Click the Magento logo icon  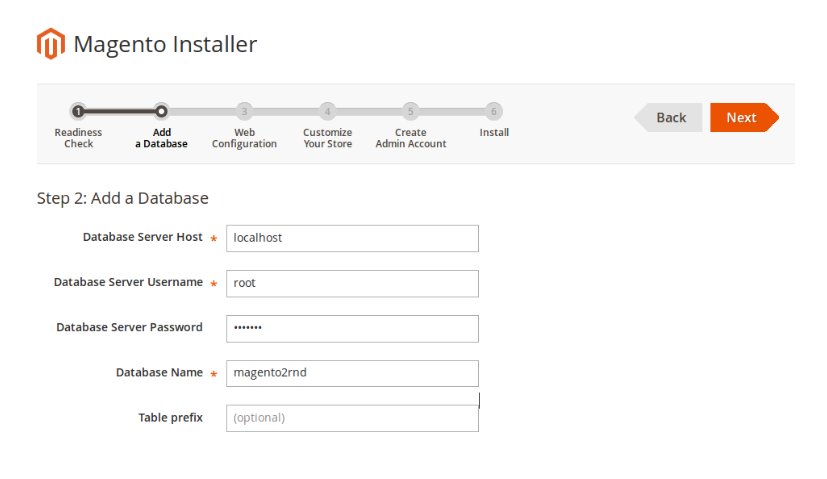(51, 44)
